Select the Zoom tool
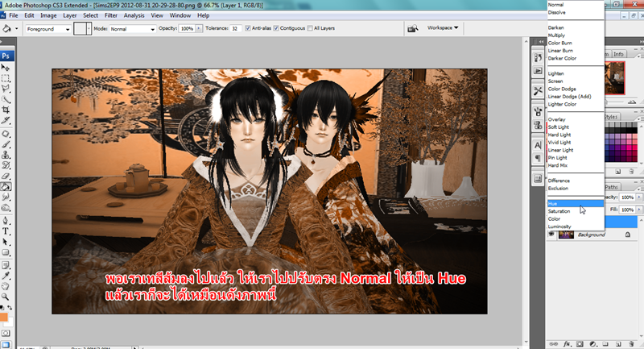The height and width of the screenshot is (349, 644). [x=6, y=297]
